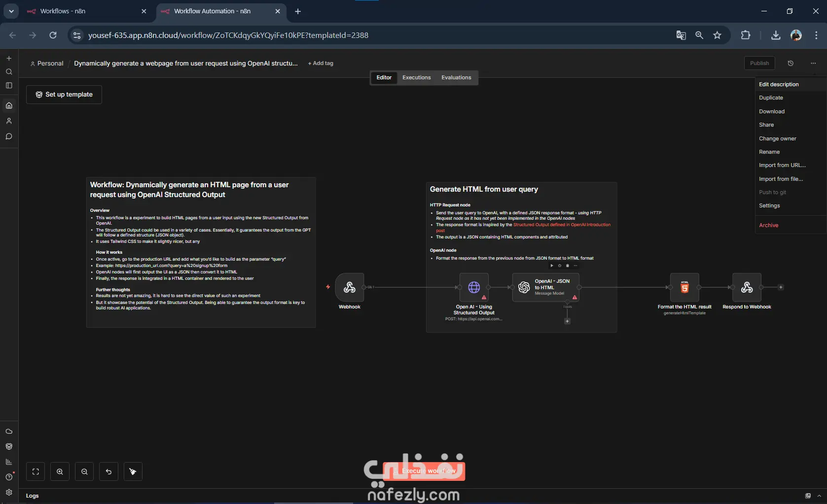827x504 pixels.
Task: Fit the workflow canvas to view
Action: pyautogui.click(x=36, y=471)
